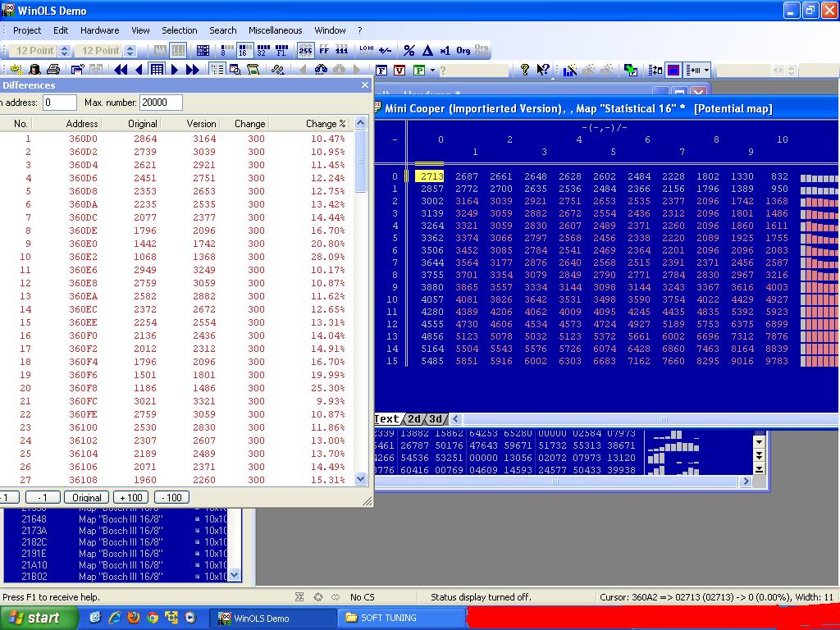Click the Max. number input field
Image resolution: width=840 pixels, height=630 pixels.
click(x=161, y=103)
